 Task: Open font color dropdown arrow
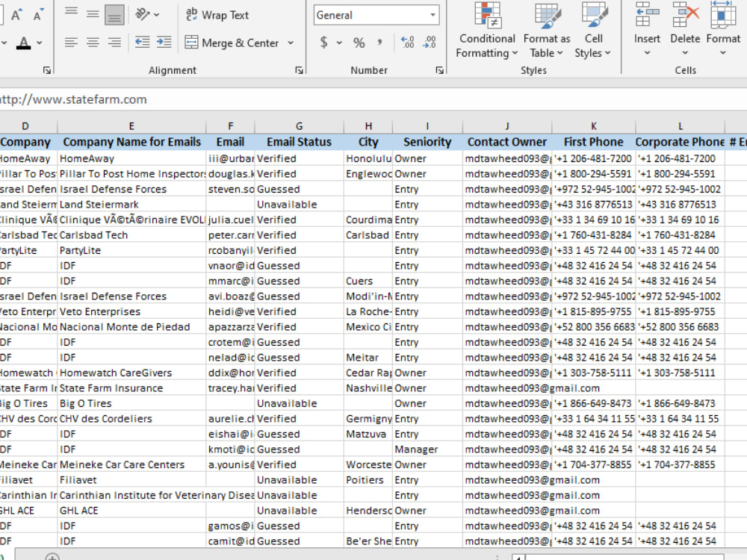(x=39, y=43)
